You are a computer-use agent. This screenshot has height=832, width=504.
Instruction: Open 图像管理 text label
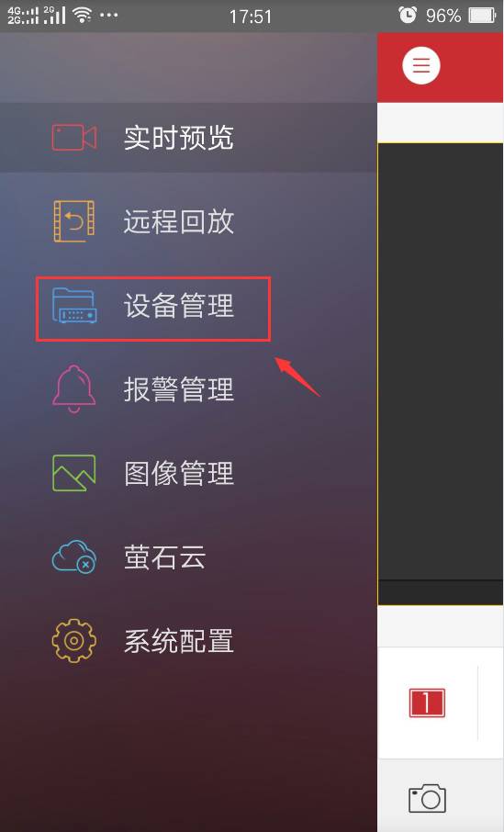[179, 473]
